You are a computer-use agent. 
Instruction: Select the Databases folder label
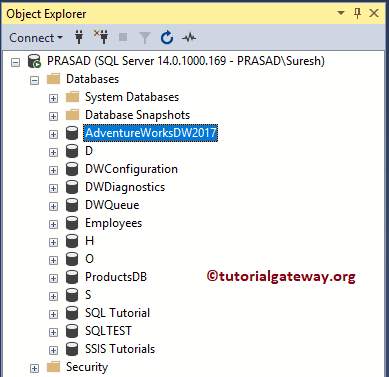point(92,79)
